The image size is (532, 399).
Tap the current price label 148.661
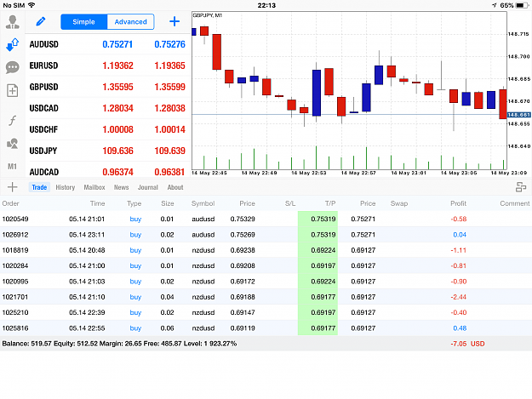[x=518, y=115]
